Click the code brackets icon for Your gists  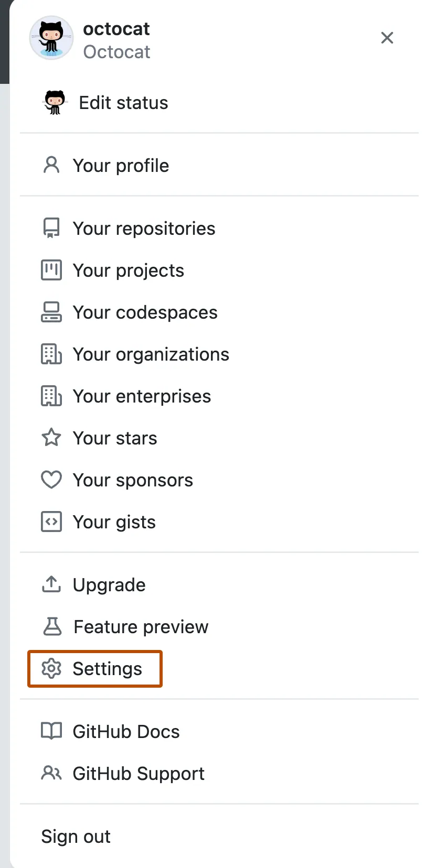(51, 521)
